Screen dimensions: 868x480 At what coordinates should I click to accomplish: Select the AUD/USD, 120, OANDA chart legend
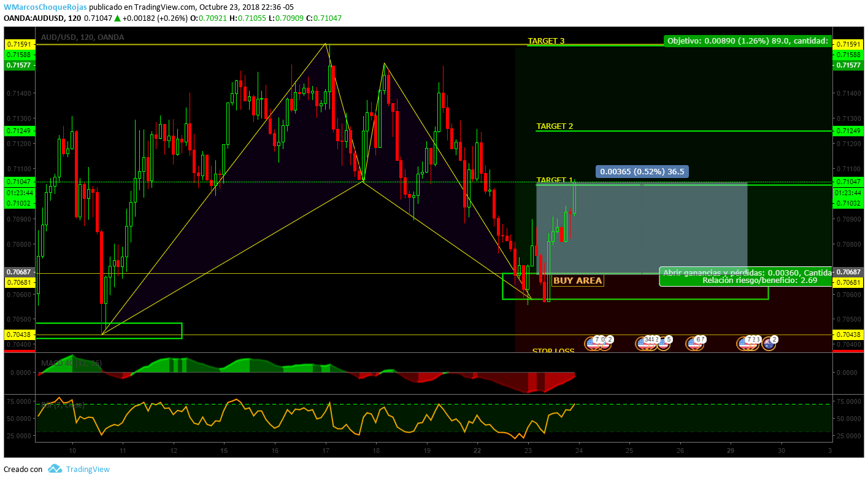pos(83,37)
